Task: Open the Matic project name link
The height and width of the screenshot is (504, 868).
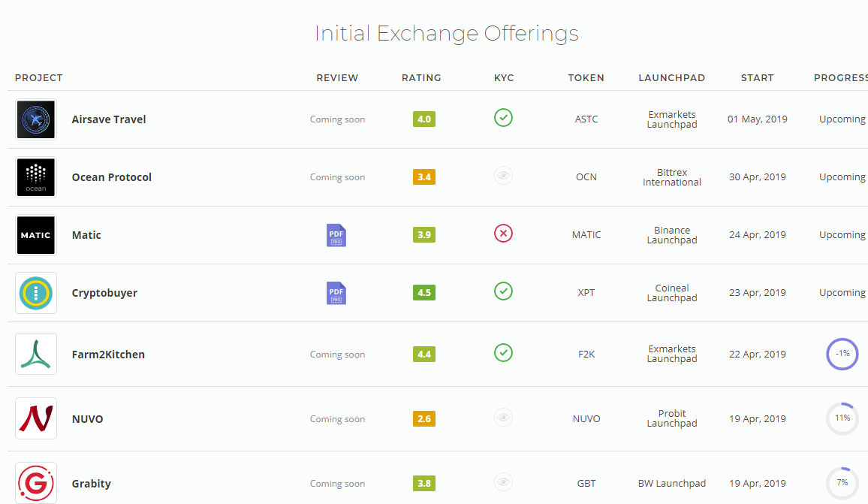Action: tap(86, 235)
